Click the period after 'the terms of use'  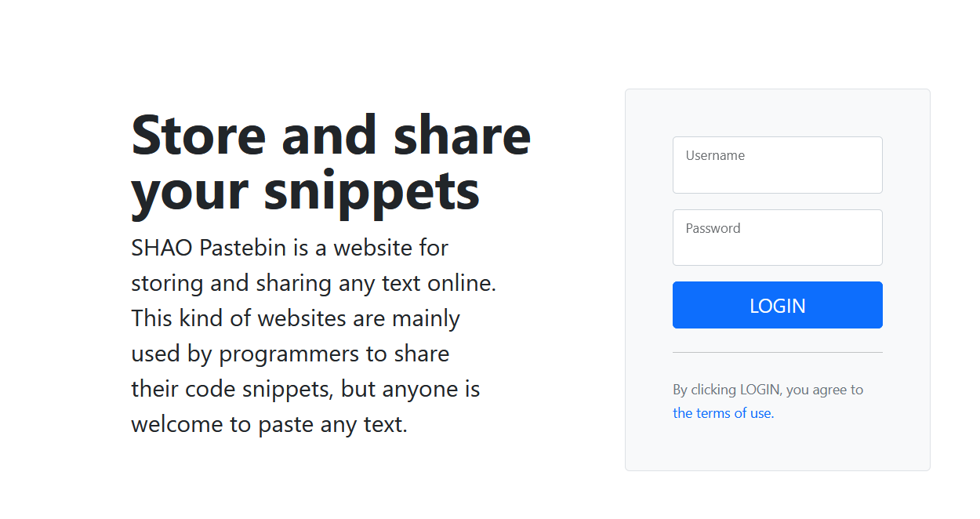tap(772, 412)
